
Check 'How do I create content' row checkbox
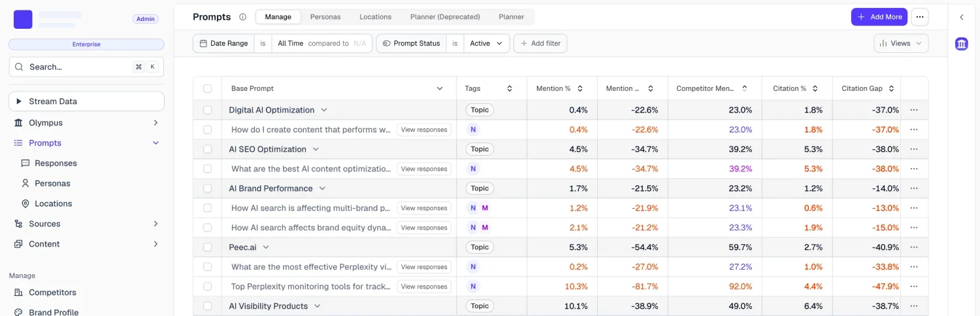coord(207,130)
